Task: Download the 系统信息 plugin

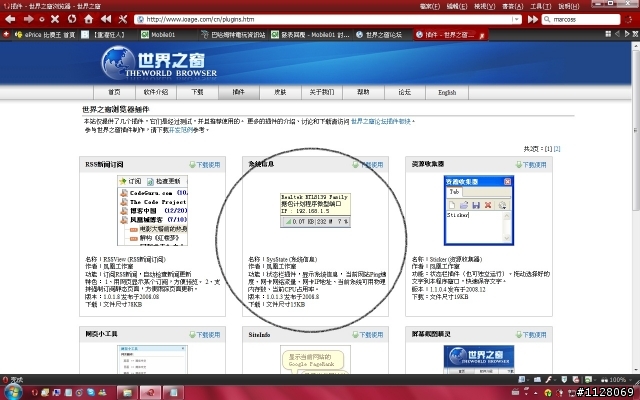Action: coord(368,164)
